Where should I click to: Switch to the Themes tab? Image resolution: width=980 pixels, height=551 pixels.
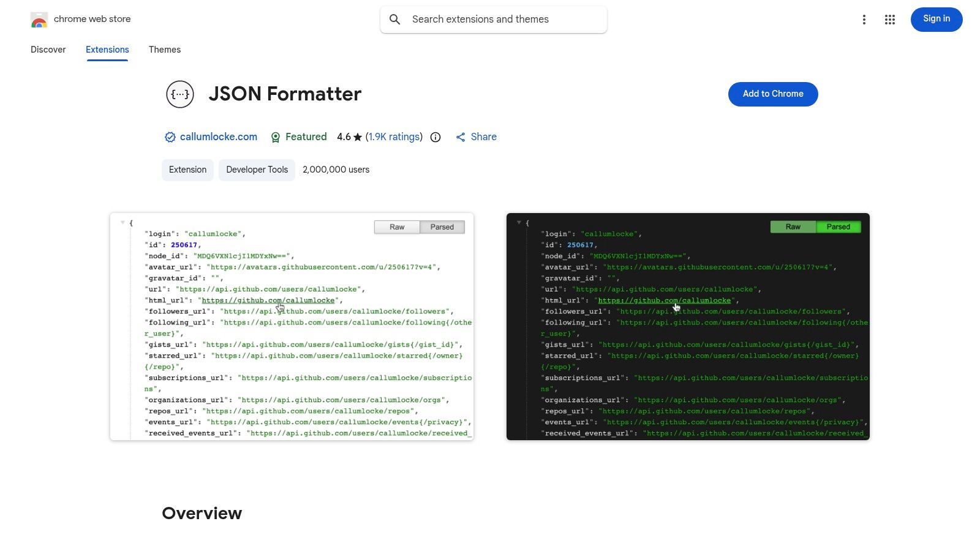pos(164,49)
